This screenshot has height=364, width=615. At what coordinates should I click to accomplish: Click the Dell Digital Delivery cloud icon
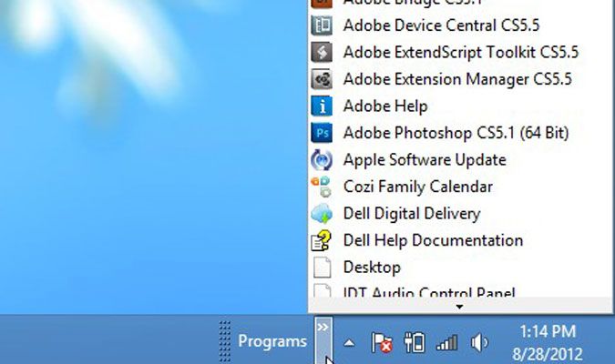pyautogui.click(x=322, y=214)
